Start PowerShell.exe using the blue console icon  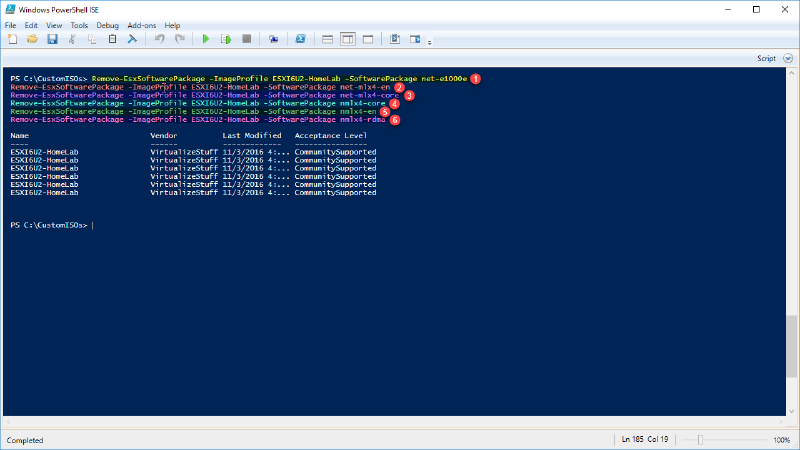(301, 39)
